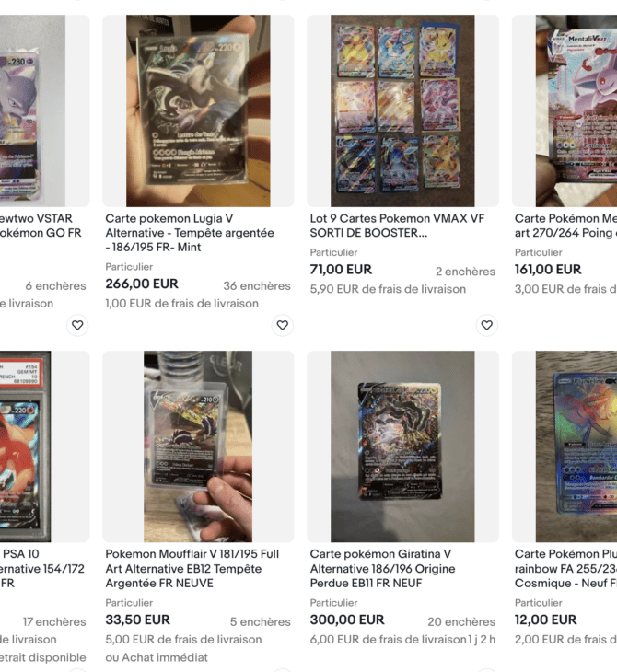
Task: Open Carte pokemon Lugia V Alternative title
Action: coord(190,233)
